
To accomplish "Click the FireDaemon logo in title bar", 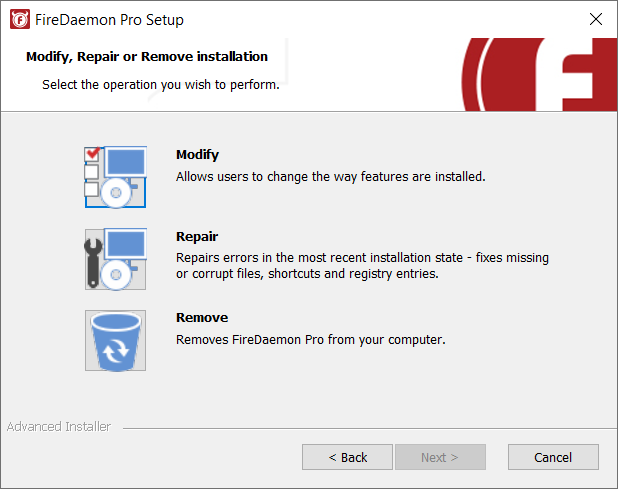I will (x=20, y=20).
